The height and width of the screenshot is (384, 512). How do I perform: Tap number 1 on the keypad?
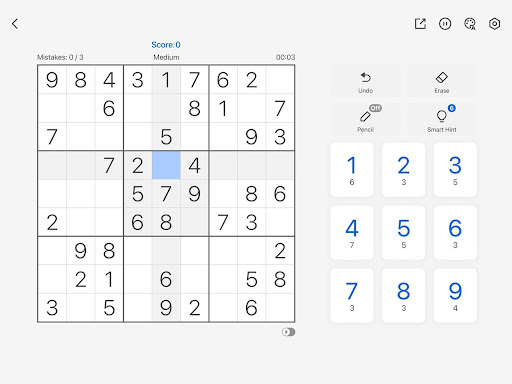click(352, 170)
